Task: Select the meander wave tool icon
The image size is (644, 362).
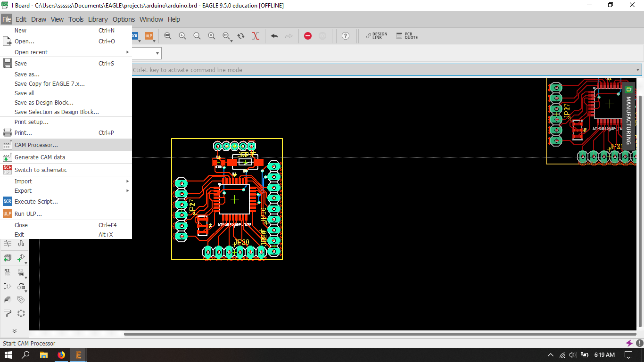Action: 21,243
